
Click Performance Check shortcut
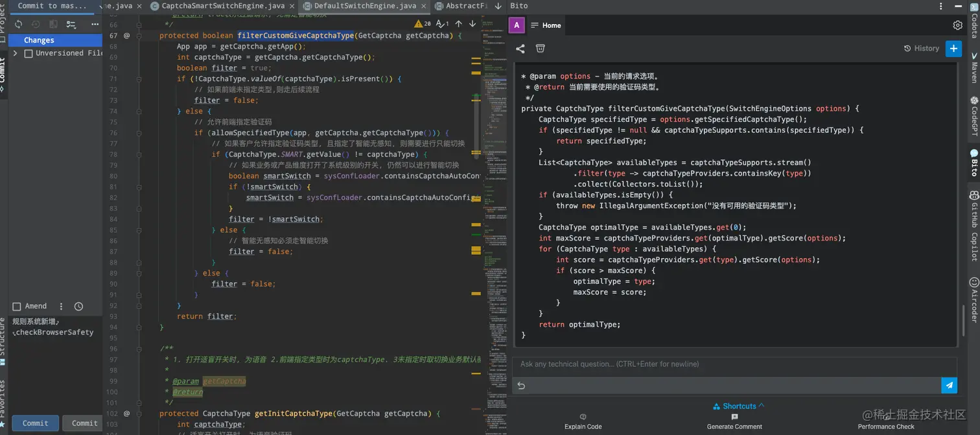885,422
